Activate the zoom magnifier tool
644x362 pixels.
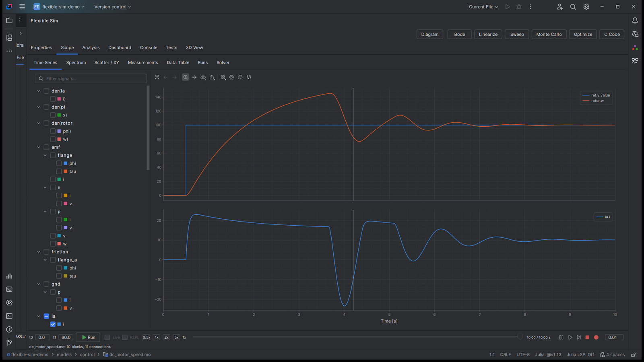[186, 77]
